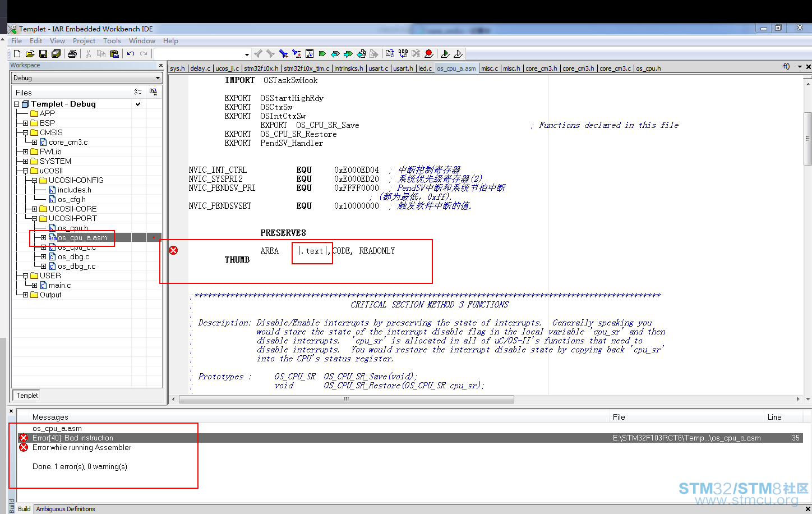Click the Find Next toolbar icon
This screenshot has height=514, width=812.
(271, 54)
